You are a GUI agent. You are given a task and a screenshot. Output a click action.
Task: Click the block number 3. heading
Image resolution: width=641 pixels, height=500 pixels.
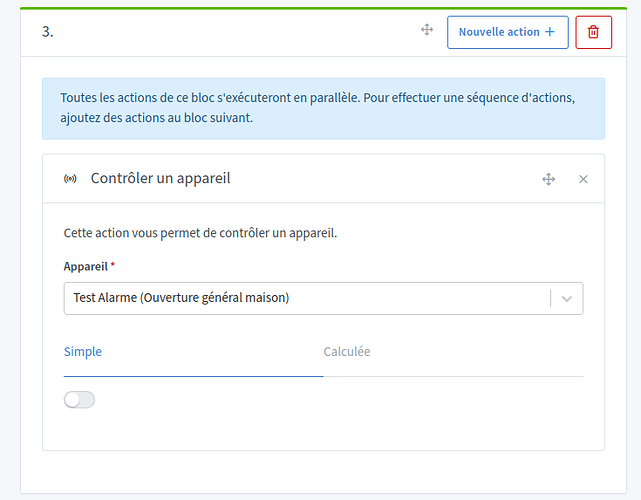tap(48, 32)
